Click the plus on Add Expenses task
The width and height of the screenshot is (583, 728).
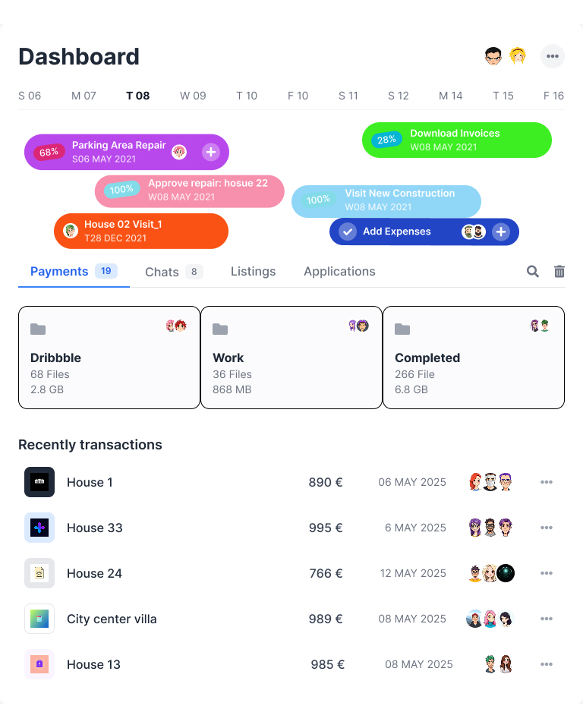coord(501,232)
